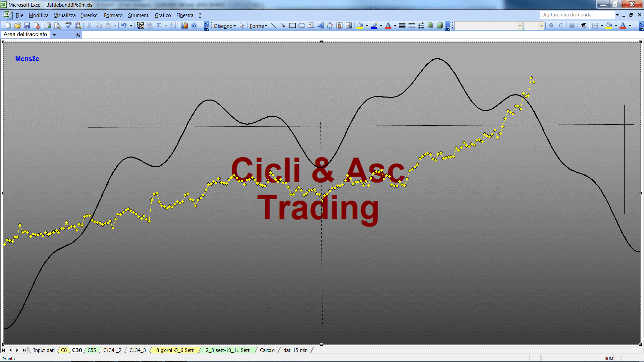The image size is (644, 362).
Task: Click the AutoSum sigma icon
Action: (159, 25)
